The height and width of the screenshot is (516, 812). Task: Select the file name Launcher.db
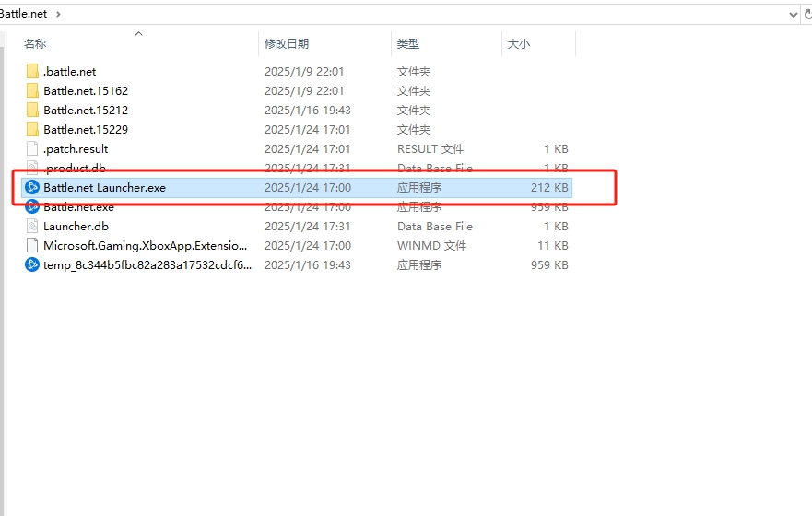point(76,226)
